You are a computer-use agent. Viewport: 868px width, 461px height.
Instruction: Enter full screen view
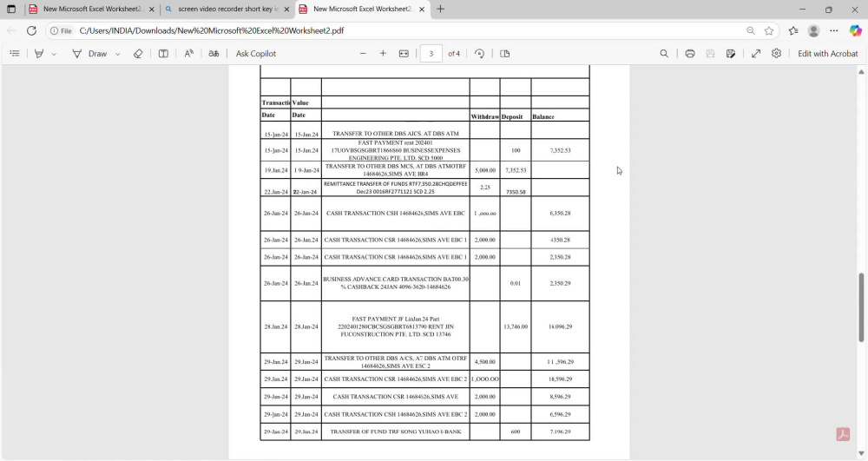[756, 54]
